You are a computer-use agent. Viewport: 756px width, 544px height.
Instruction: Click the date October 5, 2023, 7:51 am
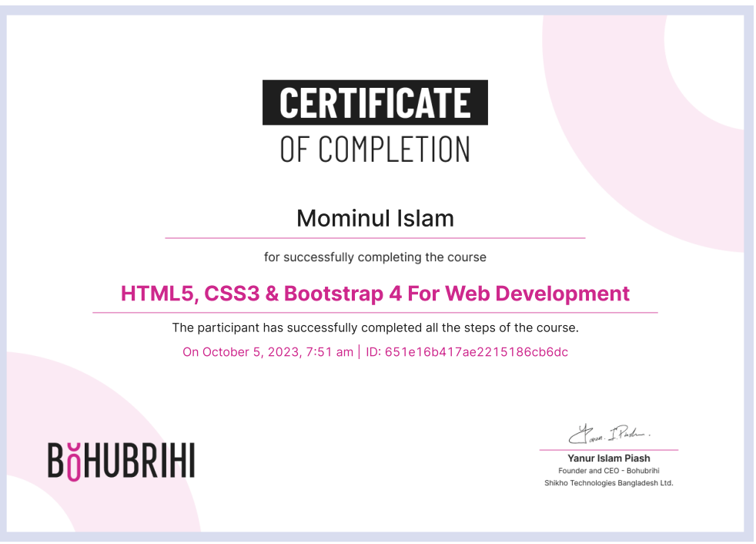(x=268, y=352)
